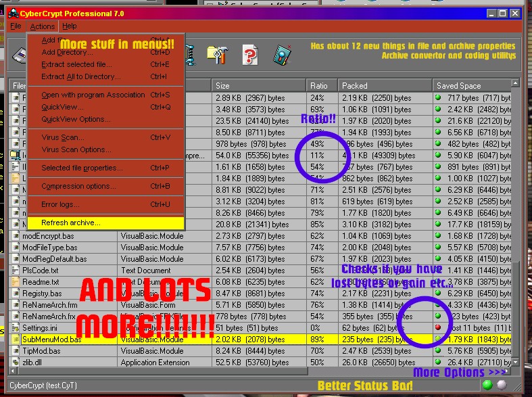
Task: Open the Help menu
Action: click(69, 26)
